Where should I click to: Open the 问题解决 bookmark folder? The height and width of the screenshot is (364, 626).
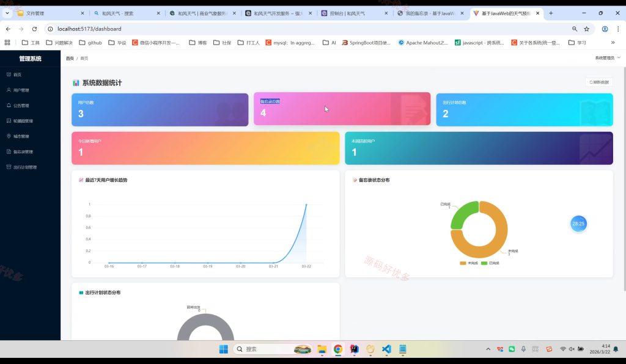coord(59,43)
